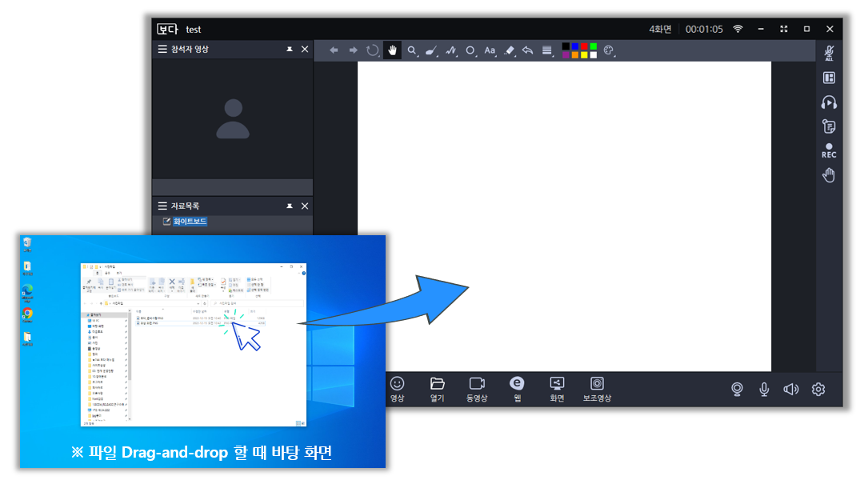Pick the yellow color swatch
Viewport: 868px width, 484px height.
click(x=584, y=55)
